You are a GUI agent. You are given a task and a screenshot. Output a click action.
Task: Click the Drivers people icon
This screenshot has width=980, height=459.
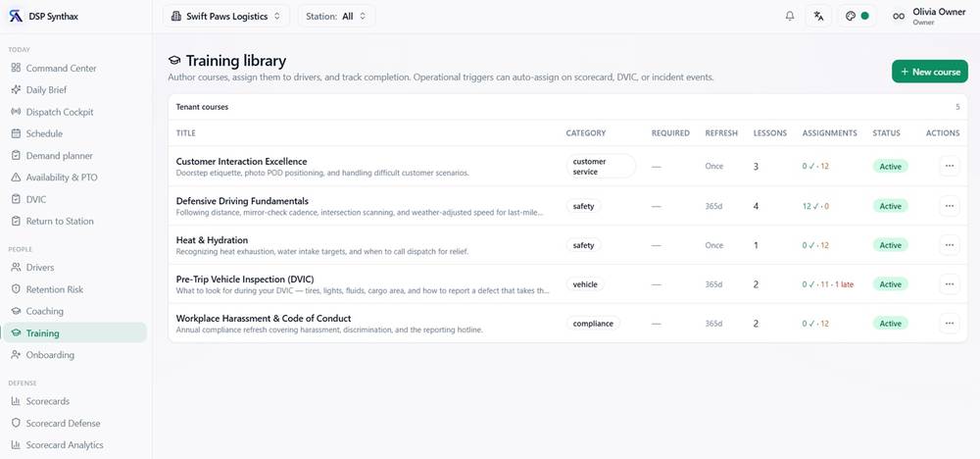click(16, 267)
